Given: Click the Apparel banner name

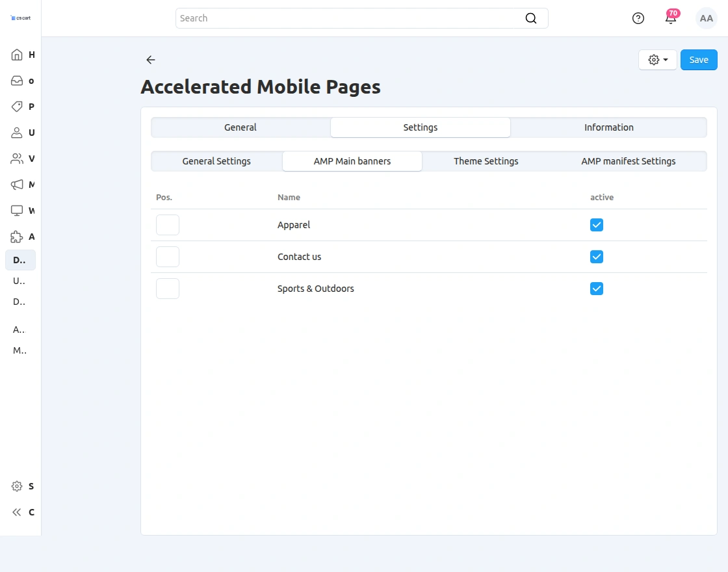Looking at the screenshot, I should pos(294,225).
